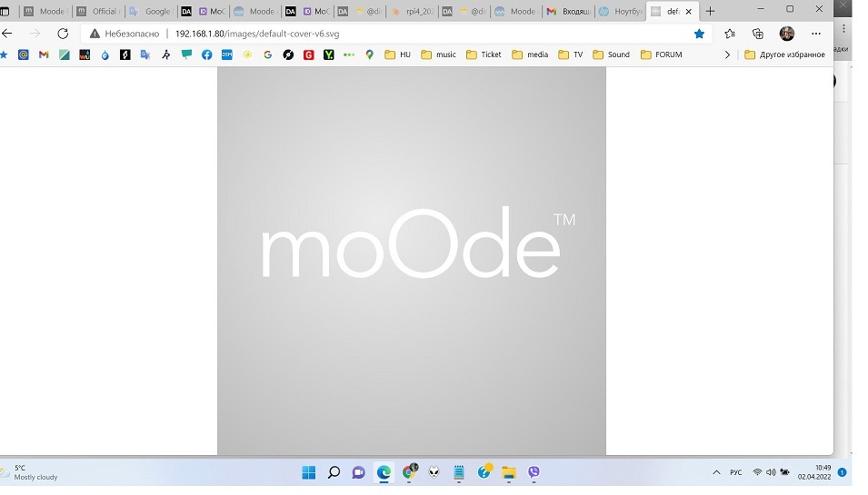Open the red G bookmark icon
Image resolution: width=868 pixels, height=495 pixels.
point(309,54)
